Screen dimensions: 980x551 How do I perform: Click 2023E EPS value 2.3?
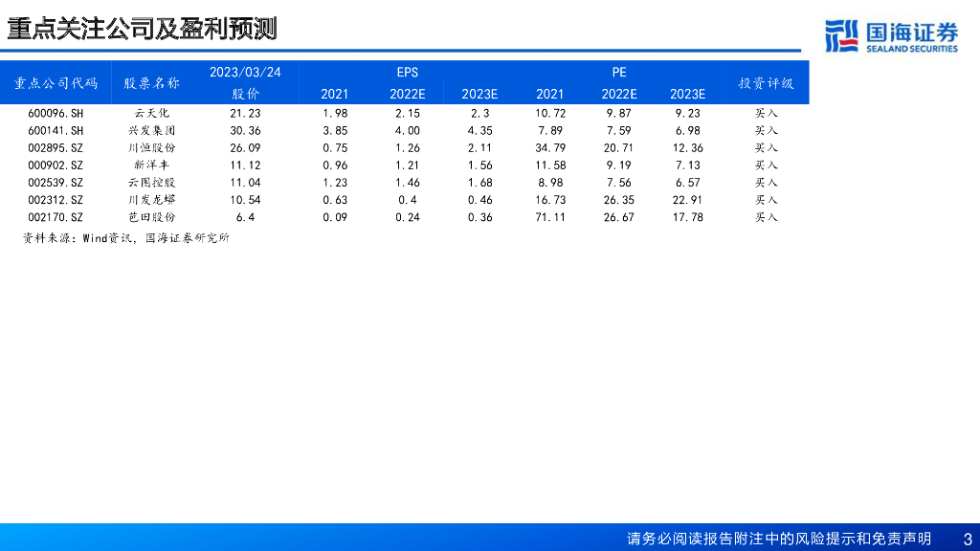480,113
